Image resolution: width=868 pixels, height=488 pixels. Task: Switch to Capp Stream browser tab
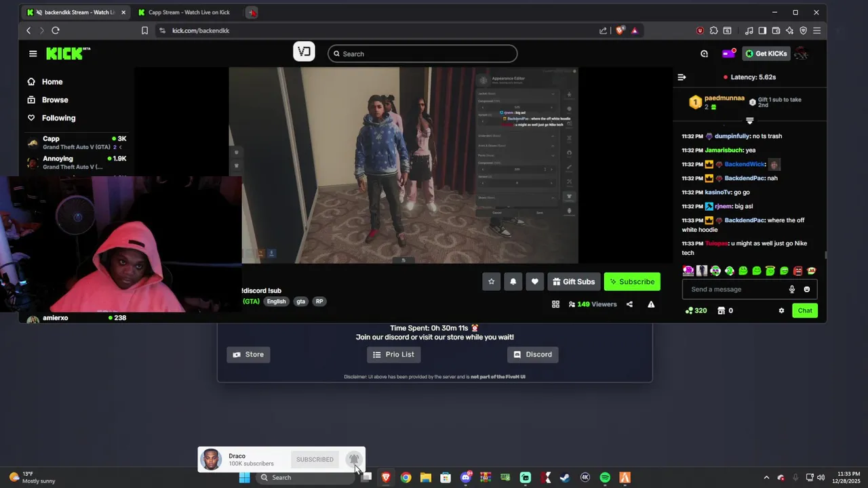click(x=189, y=12)
